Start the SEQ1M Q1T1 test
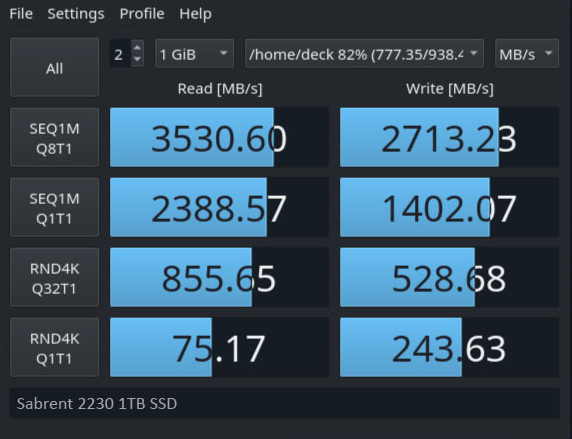 point(54,207)
